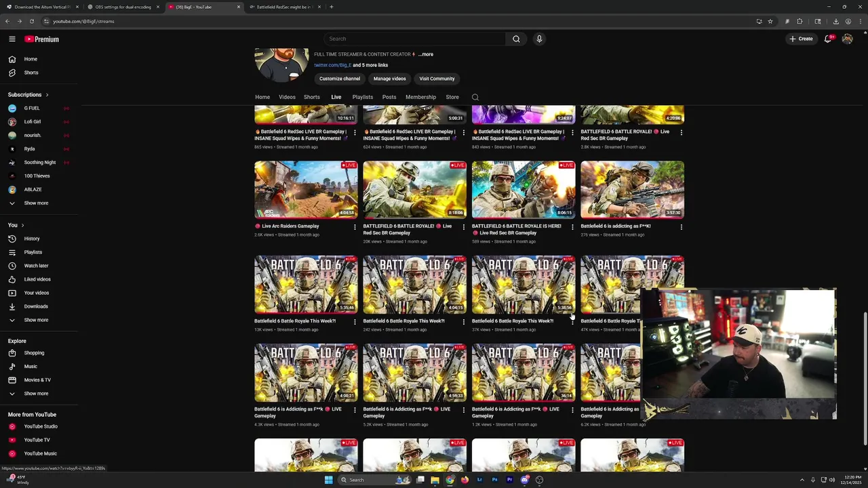The image size is (868, 488).
Task: Start voice search with the microphone
Action: click(x=539, y=39)
